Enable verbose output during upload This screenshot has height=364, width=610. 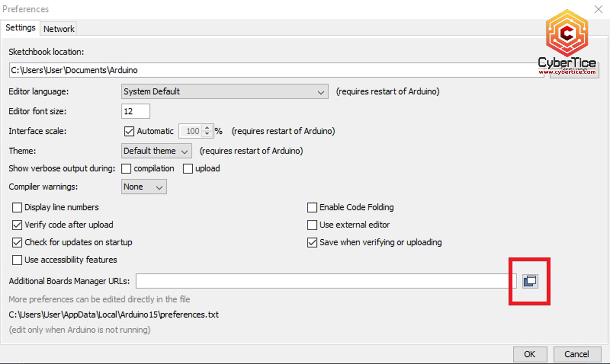(188, 169)
